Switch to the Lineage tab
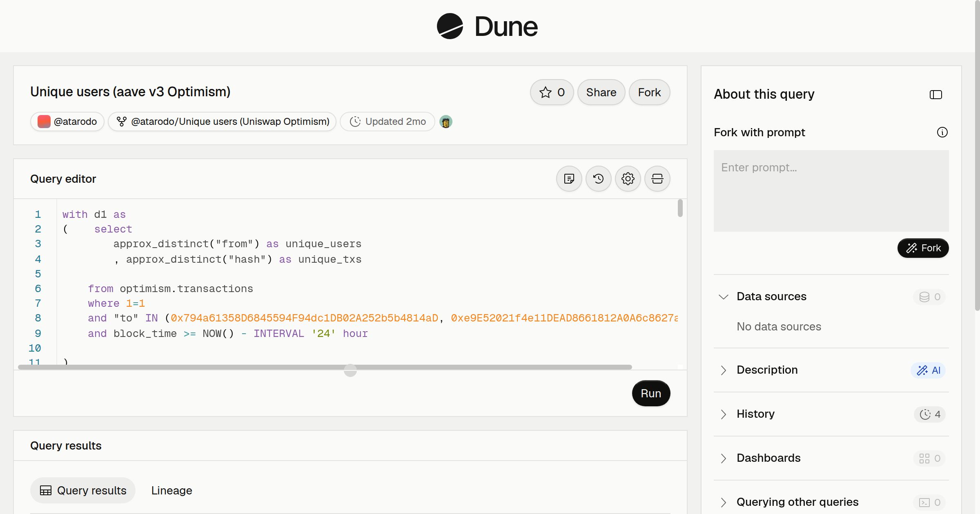The image size is (980, 514). point(171,490)
